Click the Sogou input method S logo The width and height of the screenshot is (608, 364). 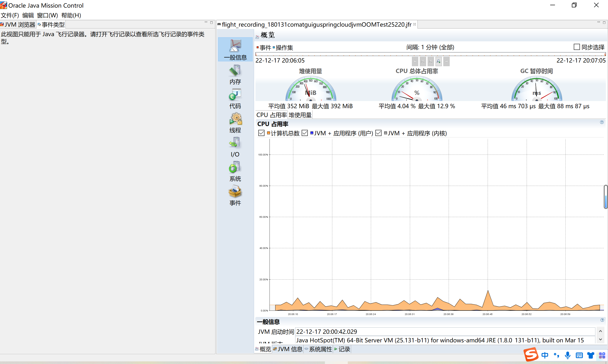pyautogui.click(x=531, y=354)
